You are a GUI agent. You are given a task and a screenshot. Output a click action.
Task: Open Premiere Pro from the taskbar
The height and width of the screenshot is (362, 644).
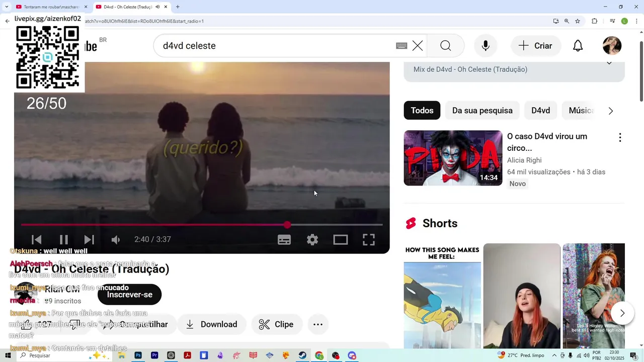[154, 355]
